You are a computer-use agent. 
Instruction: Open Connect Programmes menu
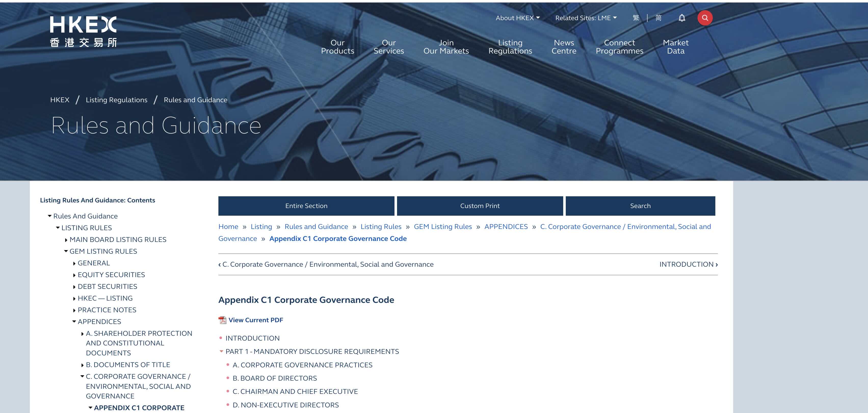pos(619,47)
